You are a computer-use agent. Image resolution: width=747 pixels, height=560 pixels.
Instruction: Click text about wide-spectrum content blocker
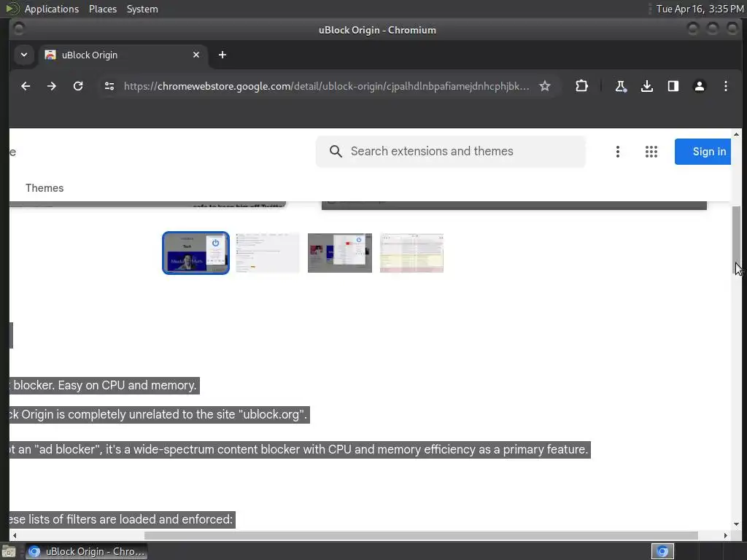299,449
